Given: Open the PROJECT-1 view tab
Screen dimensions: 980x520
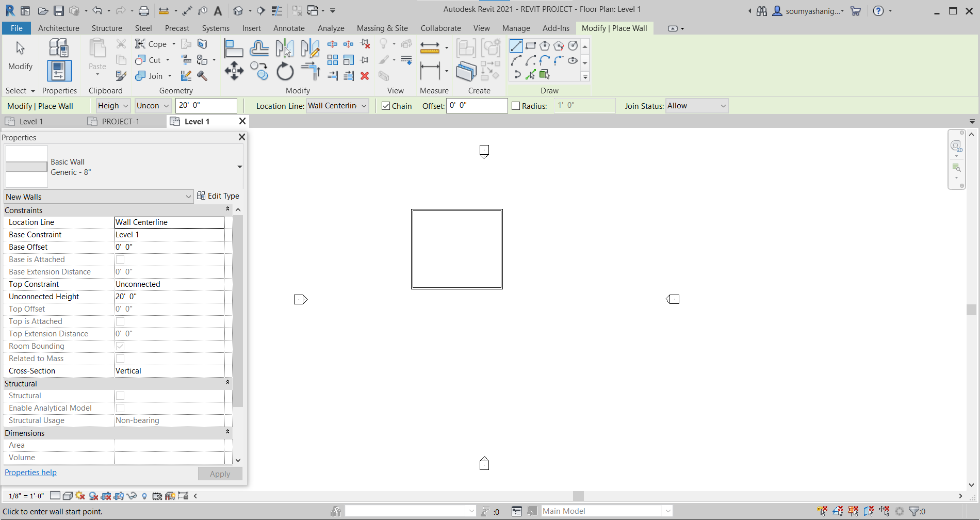Looking at the screenshot, I should pyautogui.click(x=120, y=121).
